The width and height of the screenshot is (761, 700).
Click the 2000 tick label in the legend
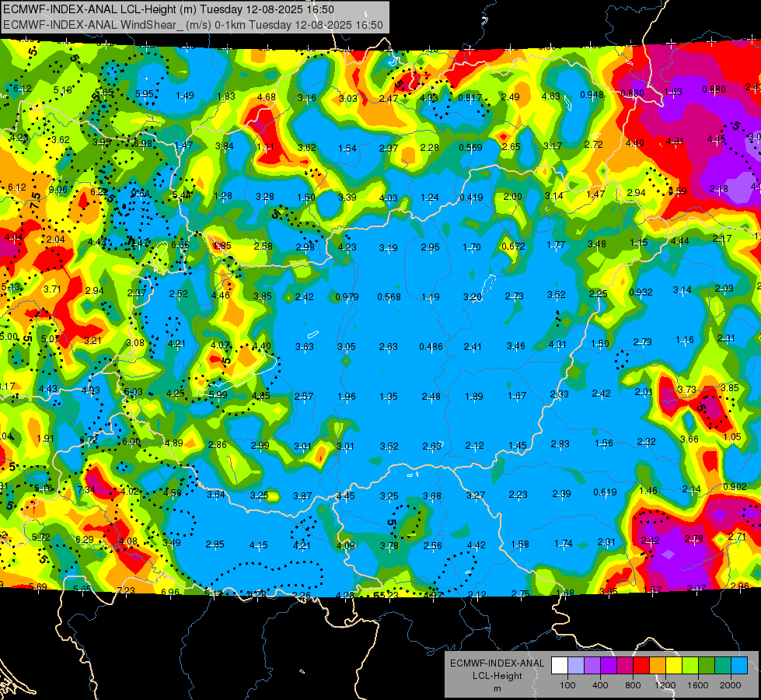pos(731,685)
